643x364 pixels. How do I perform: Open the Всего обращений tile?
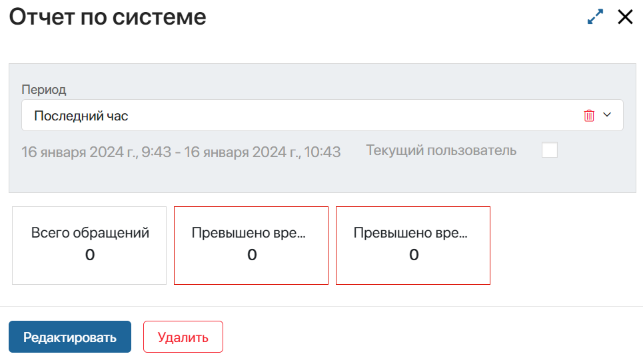point(89,246)
